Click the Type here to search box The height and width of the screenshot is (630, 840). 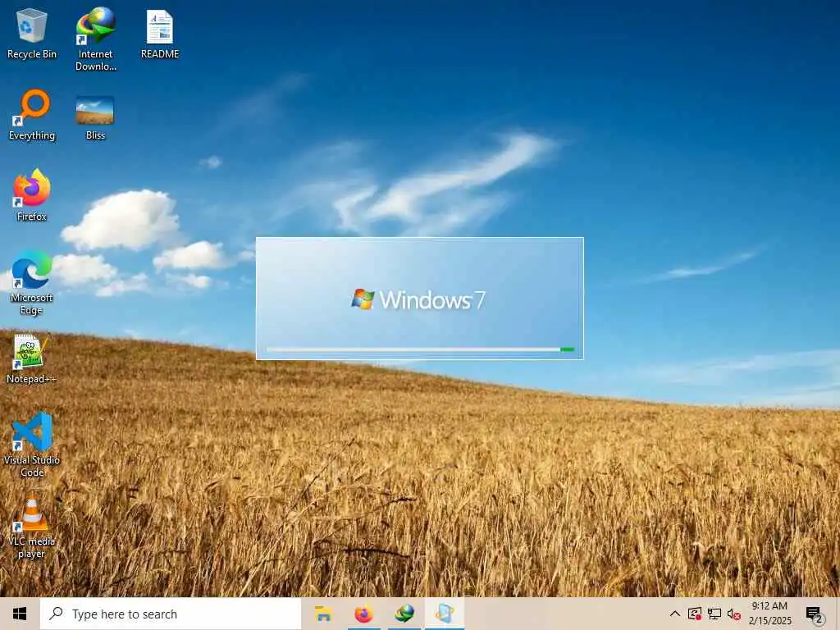(171, 614)
